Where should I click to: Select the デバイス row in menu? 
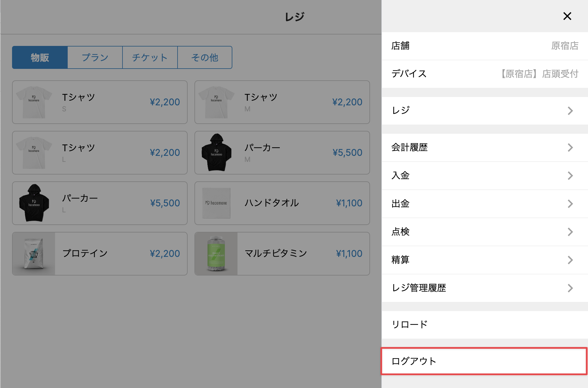point(485,74)
